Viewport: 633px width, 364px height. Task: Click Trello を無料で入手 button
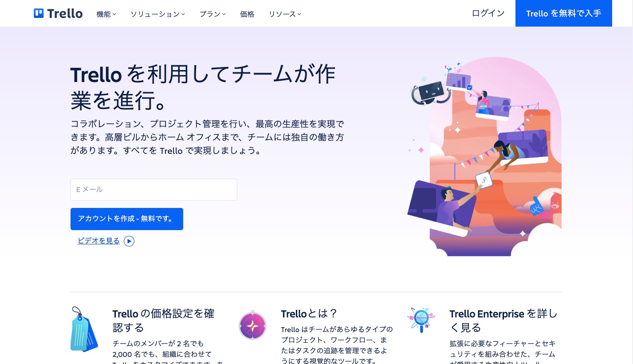(x=564, y=13)
